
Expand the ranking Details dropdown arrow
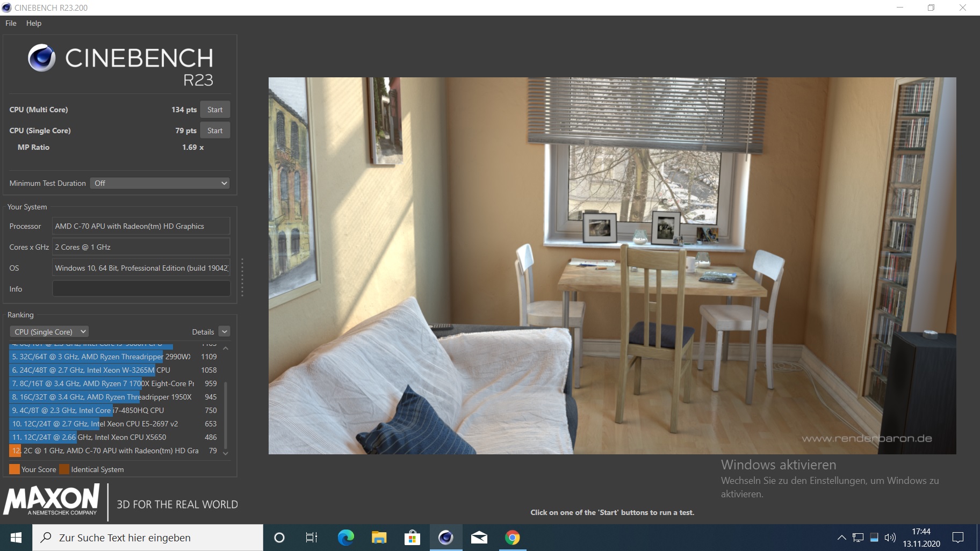(x=225, y=332)
